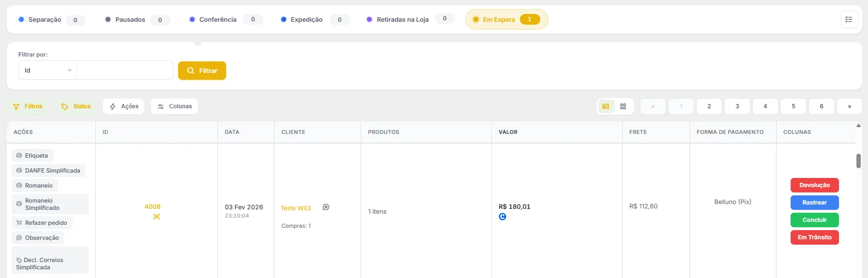This screenshot has width=868, height=278.
Task: Print DANFE Simplificada
Action: pyautogui.click(x=48, y=171)
